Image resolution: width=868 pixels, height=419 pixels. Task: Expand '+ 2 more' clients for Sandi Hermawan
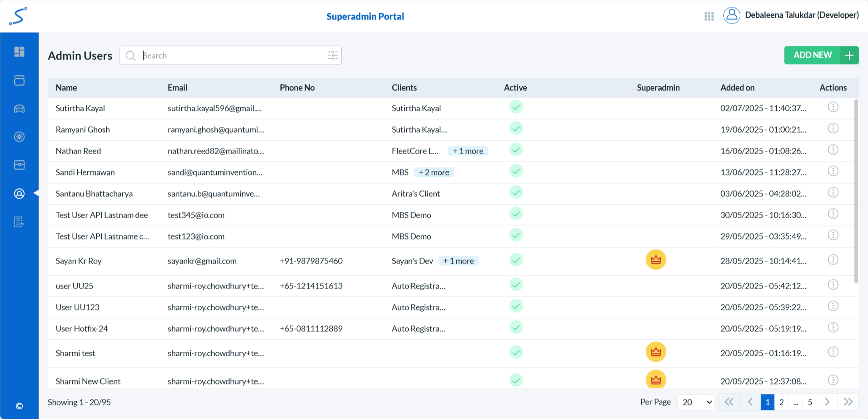434,173
